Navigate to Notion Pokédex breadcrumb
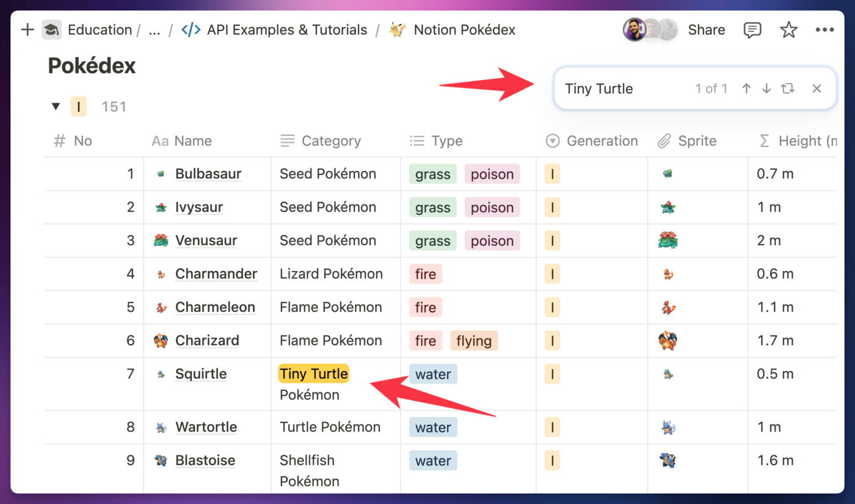 (465, 30)
